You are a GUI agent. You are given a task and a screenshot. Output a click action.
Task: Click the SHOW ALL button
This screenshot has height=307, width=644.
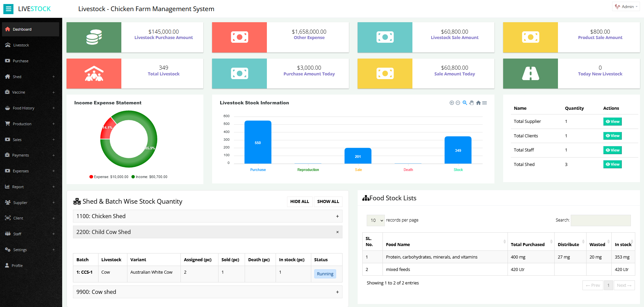click(x=328, y=202)
